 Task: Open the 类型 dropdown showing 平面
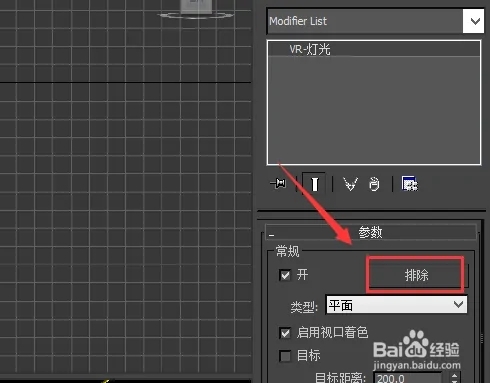[x=396, y=305]
